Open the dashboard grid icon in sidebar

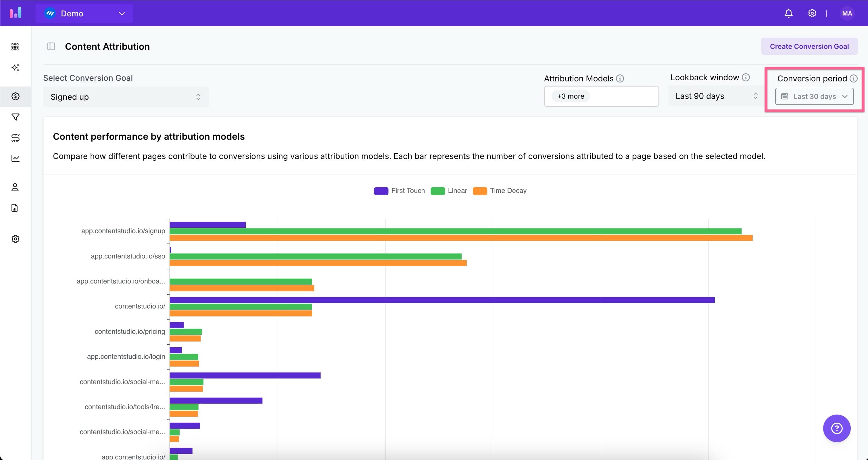click(x=15, y=47)
